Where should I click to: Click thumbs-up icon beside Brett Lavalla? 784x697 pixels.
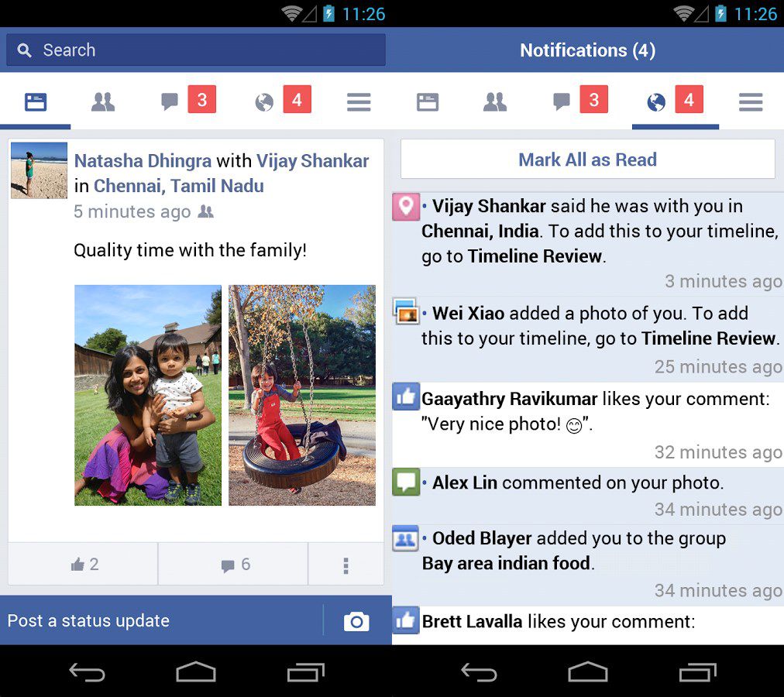point(405,620)
